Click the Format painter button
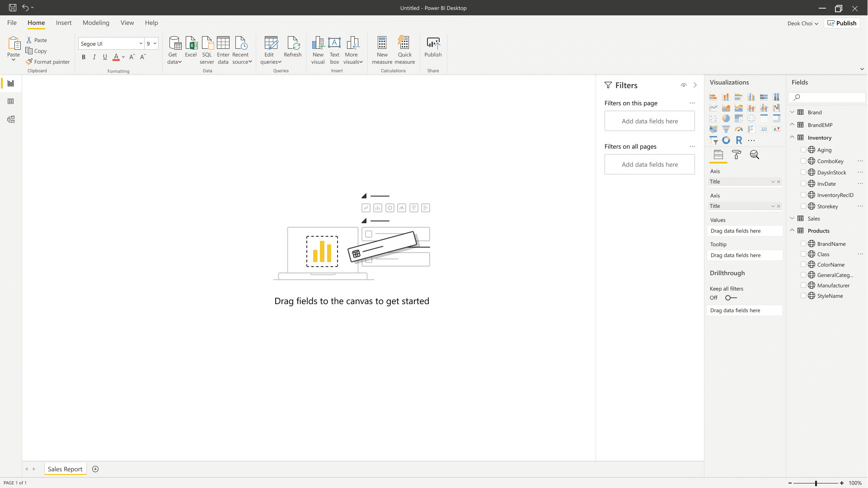 click(x=48, y=62)
